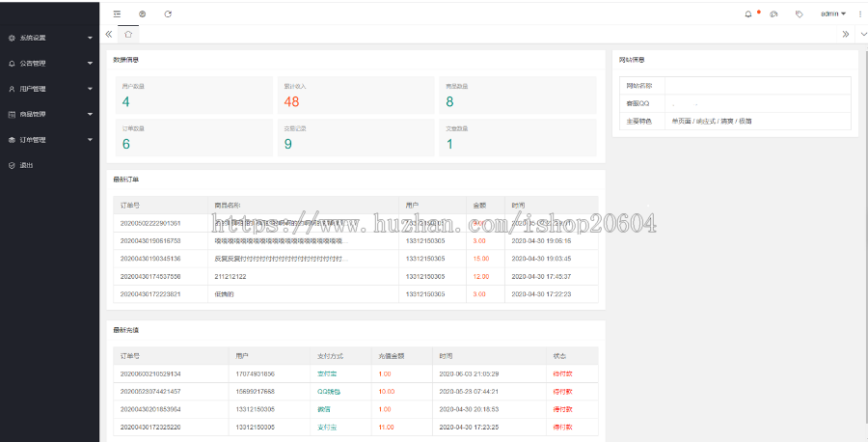Viewport: 868px width, 442px height.
Task: Expand the 商品管理 sidebar menu
Action: point(50,114)
